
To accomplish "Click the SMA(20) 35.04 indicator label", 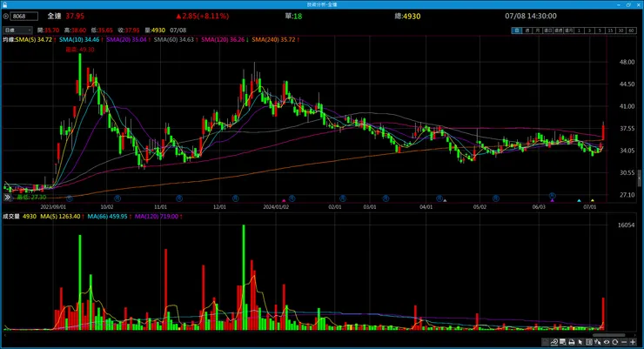I will [126, 40].
